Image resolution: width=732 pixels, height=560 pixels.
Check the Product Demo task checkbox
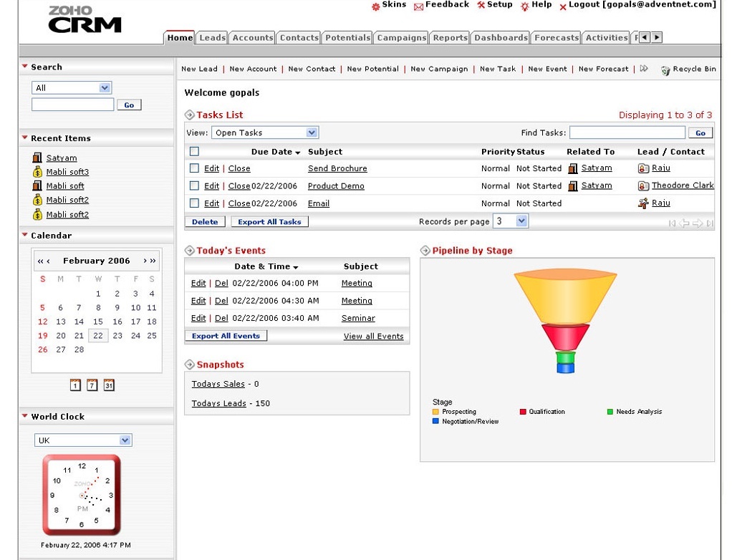(193, 185)
